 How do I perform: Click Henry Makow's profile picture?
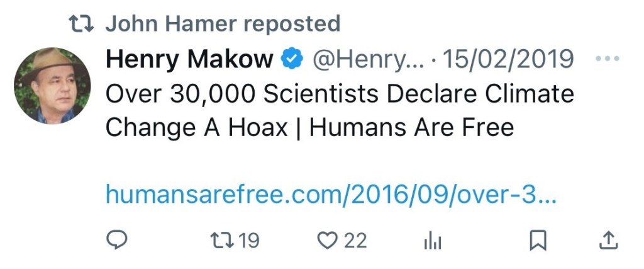[x=53, y=85]
